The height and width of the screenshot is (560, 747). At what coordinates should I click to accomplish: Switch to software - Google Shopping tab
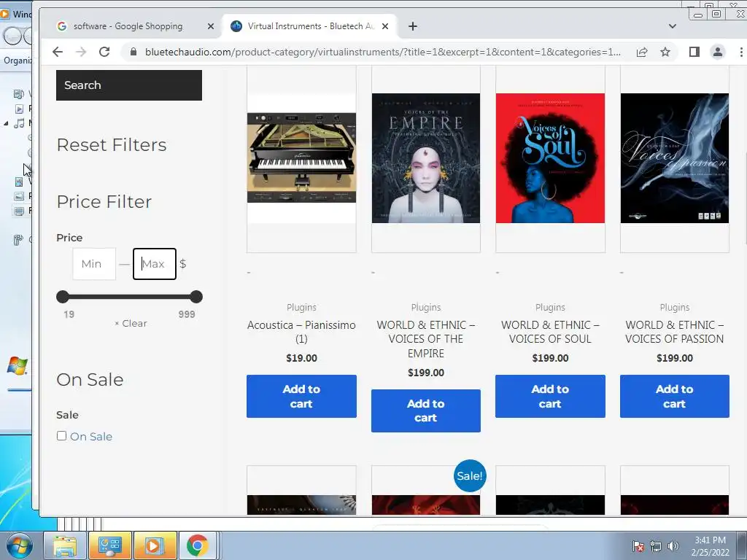coord(128,26)
